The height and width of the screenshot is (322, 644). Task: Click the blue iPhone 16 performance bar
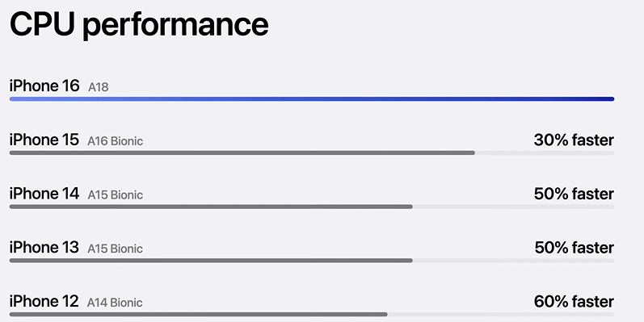click(x=312, y=98)
